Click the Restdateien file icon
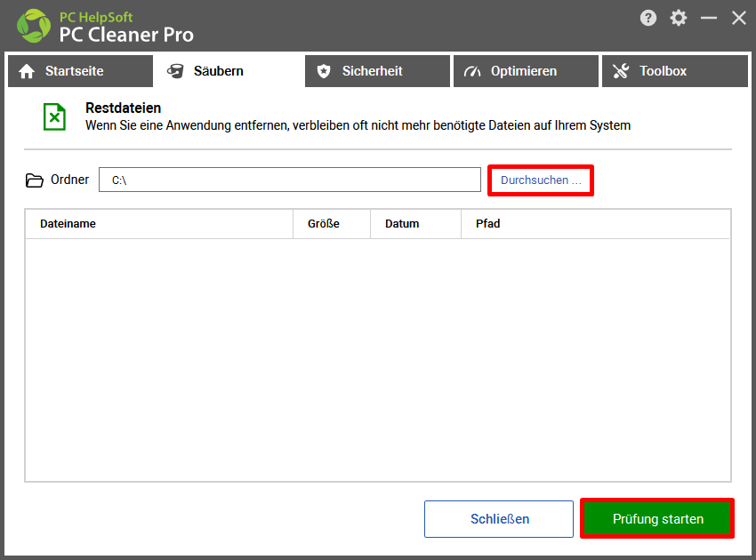This screenshot has width=756, height=560. click(x=54, y=117)
